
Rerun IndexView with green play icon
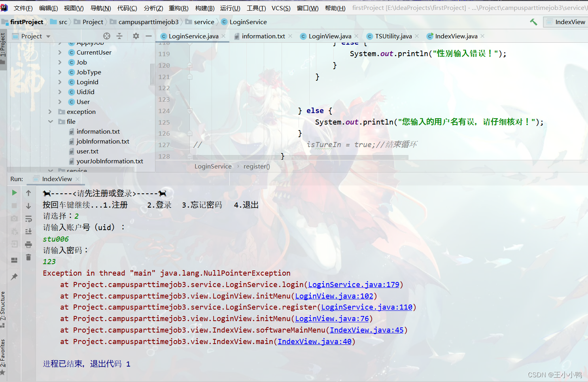[14, 193]
